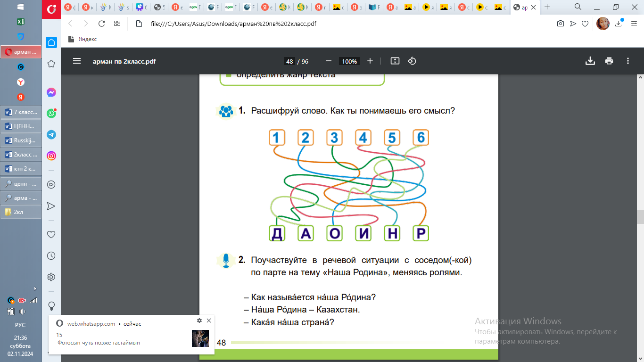Screen dimensions: 644x362
Task: Open the PDF viewer sidebar menu
Action: (77, 61)
